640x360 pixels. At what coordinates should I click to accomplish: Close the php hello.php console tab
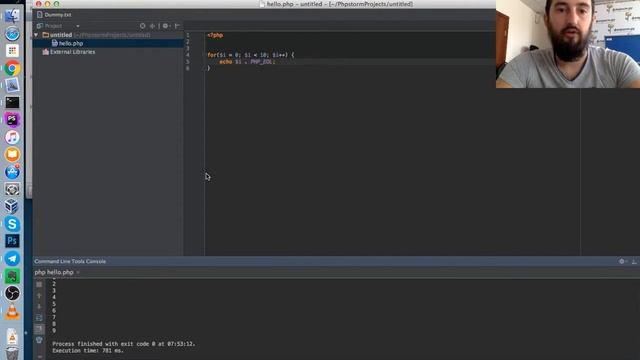coord(78,272)
